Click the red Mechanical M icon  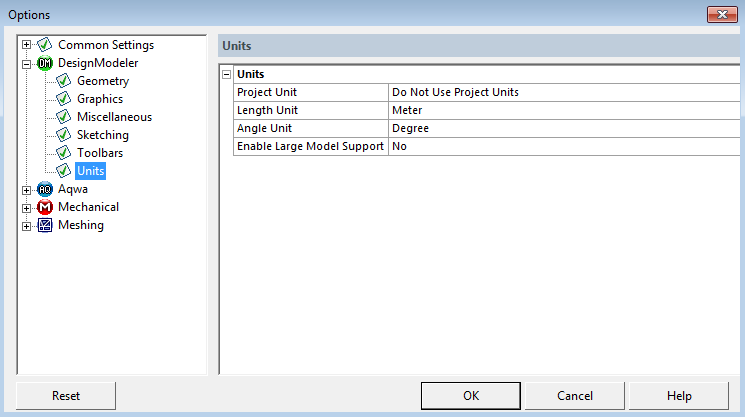45,207
